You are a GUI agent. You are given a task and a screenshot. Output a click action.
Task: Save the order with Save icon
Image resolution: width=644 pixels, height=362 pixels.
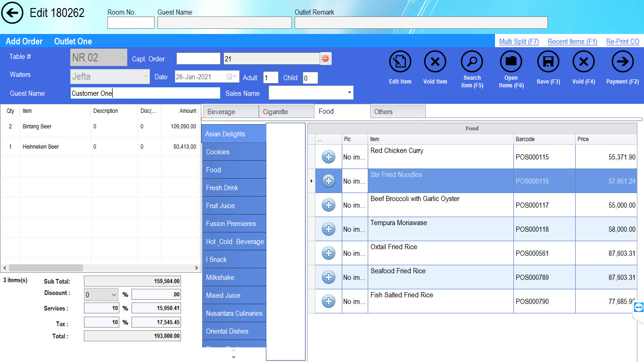coord(548,62)
